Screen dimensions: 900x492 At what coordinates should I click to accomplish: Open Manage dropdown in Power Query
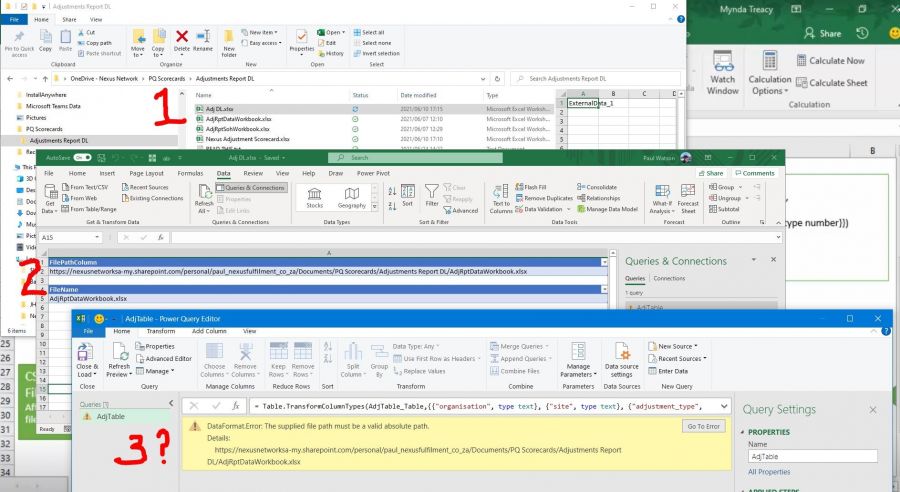[x=155, y=371]
